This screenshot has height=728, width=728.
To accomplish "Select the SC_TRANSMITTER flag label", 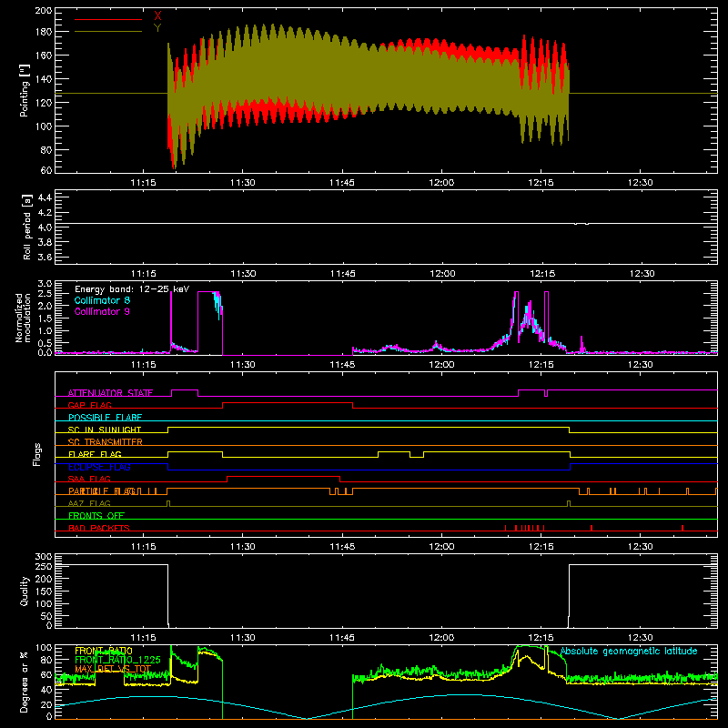I will [x=106, y=442].
